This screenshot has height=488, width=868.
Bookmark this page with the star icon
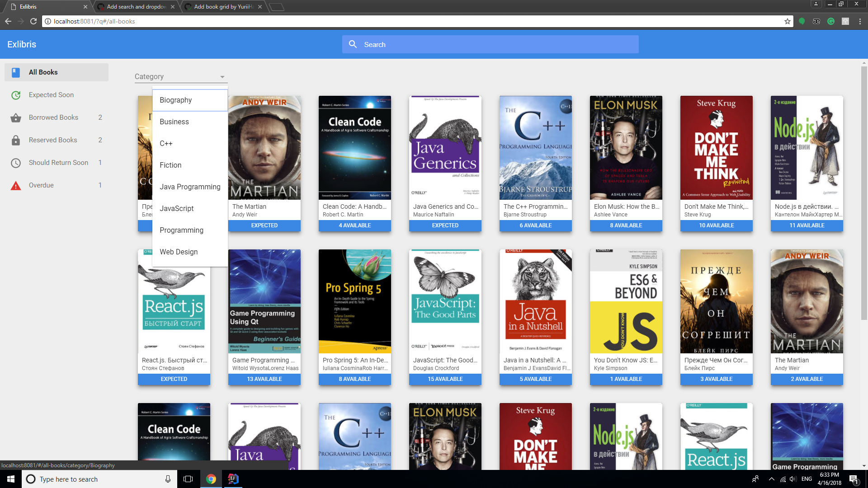pyautogui.click(x=788, y=21)
